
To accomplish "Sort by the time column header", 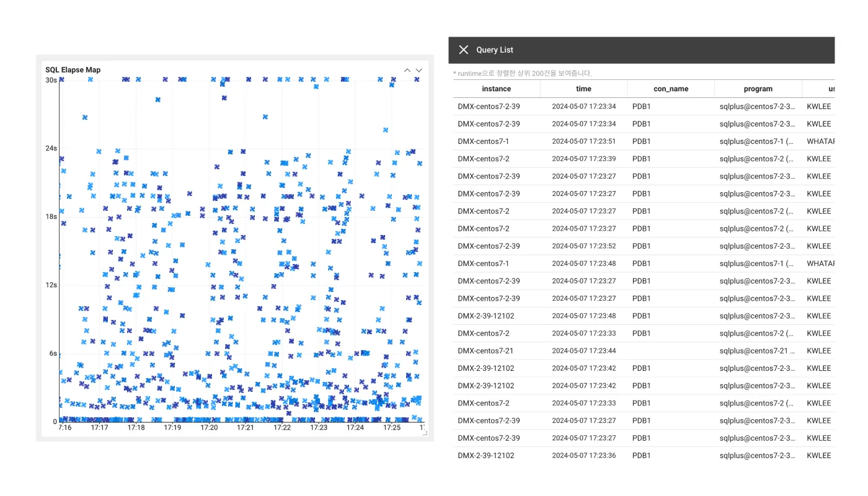I will [583, 89].
